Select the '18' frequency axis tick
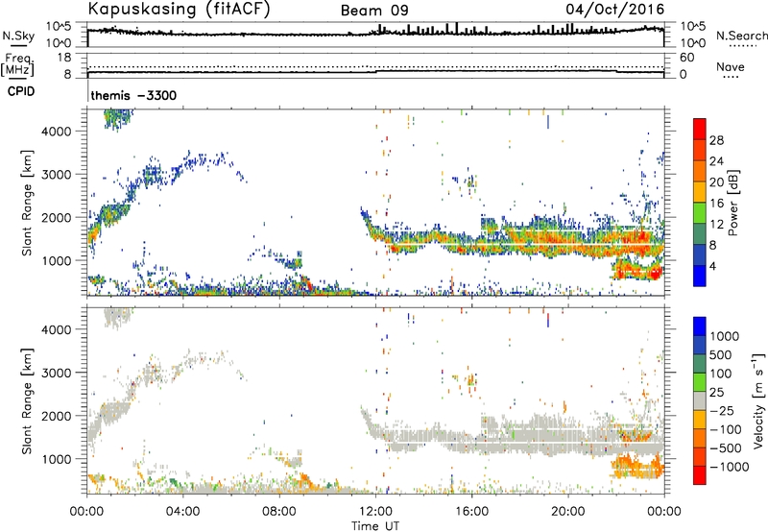This screenshot has height=532, width=768. click(x=64, y=58)
